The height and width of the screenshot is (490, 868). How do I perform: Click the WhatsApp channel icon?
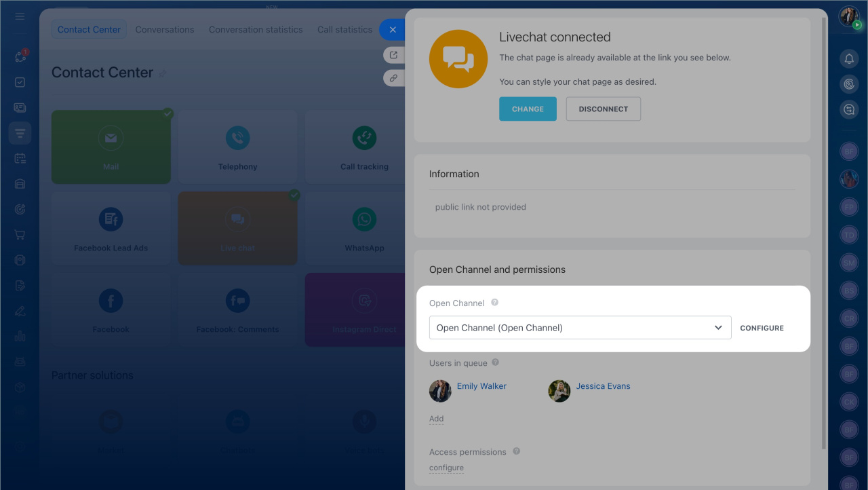(364, 220)
